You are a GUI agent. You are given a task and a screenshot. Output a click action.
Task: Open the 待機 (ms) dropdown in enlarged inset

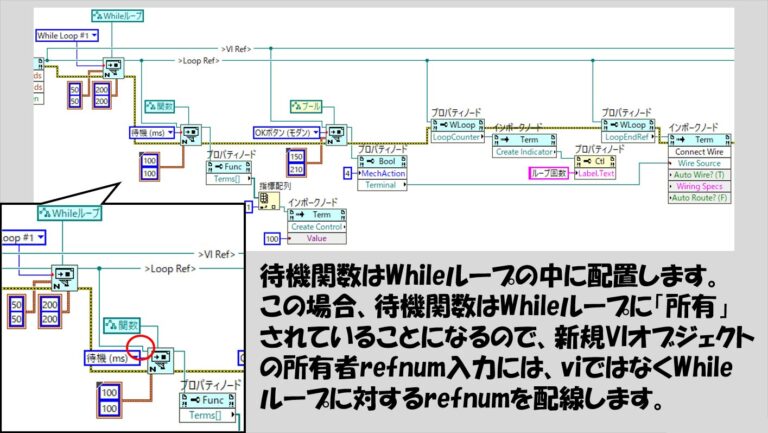pos(112,359)
